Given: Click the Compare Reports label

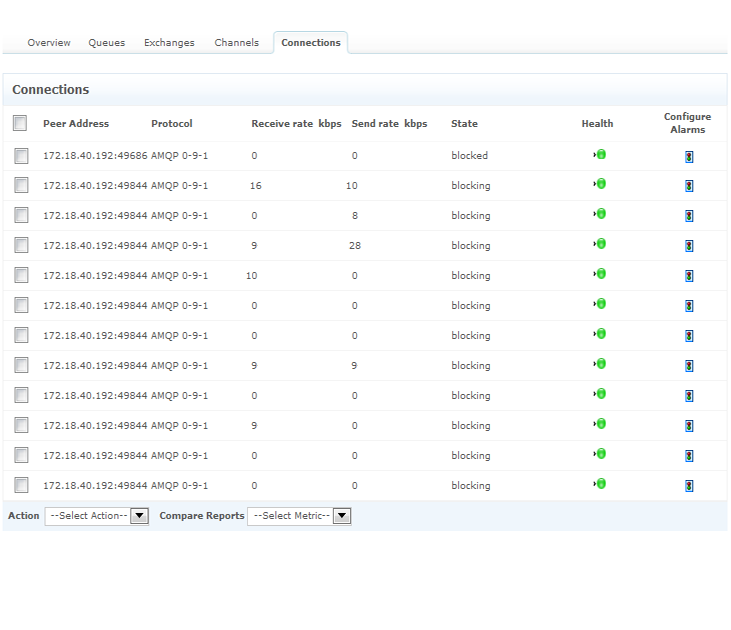Looking at the screenshot, I should click(x=202, y=516).
